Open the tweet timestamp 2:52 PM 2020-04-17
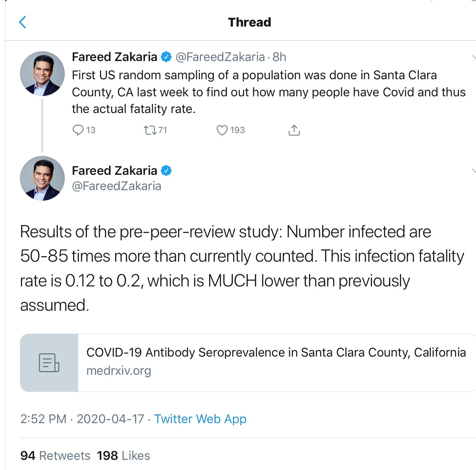The image size is (476, 470). point(82,419)
